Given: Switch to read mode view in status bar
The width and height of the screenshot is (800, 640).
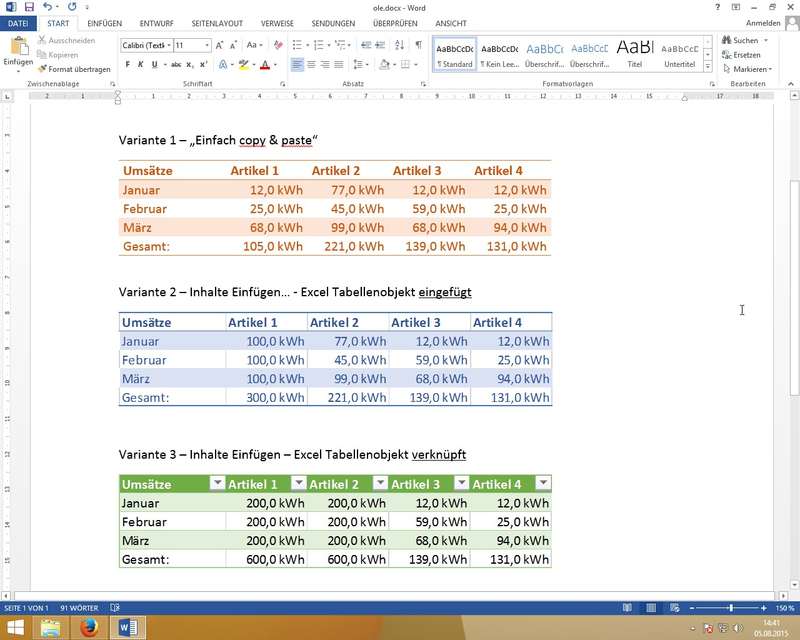Looking at the screenshot, I should [627, 608].
